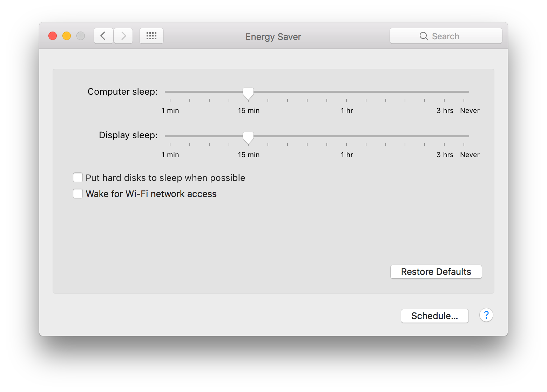Click the 1 hr tick on the Display sleep slider

click(x=346, y=144)
